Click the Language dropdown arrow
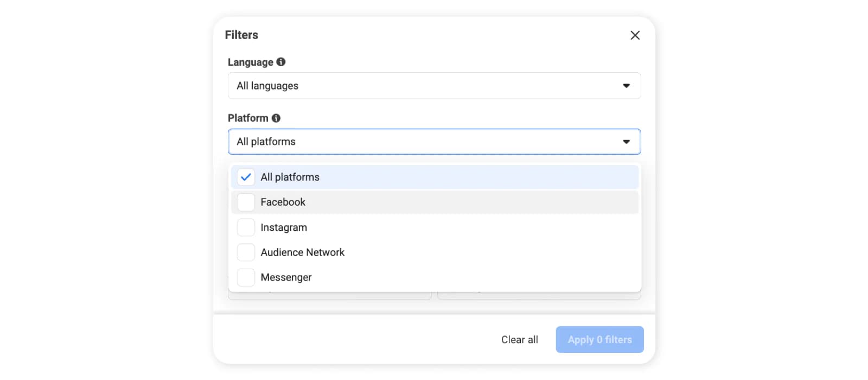Image resolution: width=868 pixels, height=380 pixels. pos(626,86)
